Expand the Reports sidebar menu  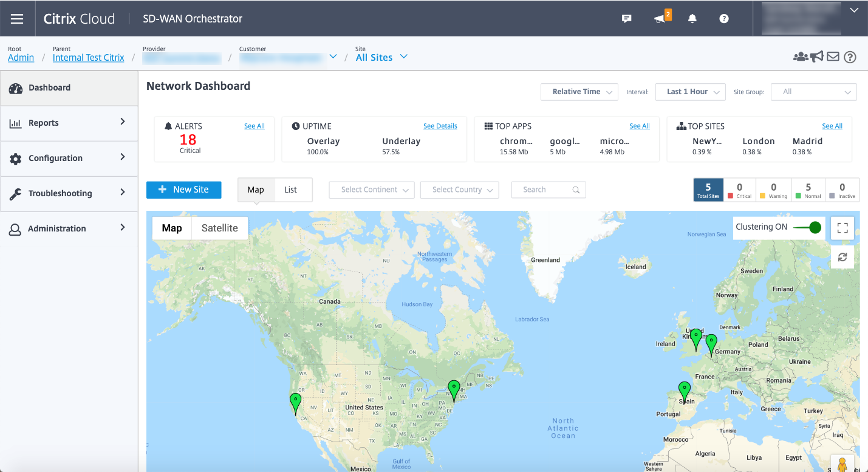[x=69, y=123]
